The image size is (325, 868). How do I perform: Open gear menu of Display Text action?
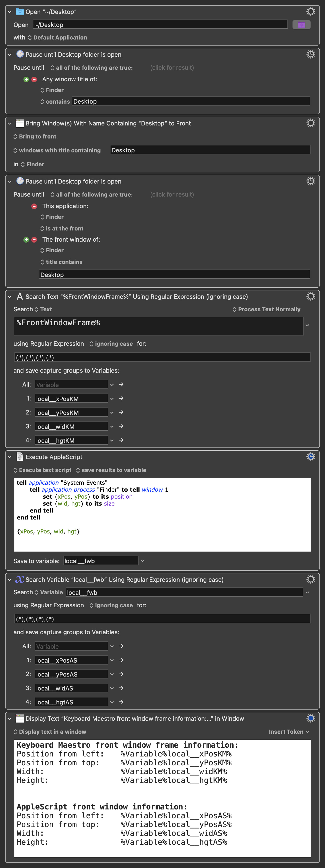click(311, 718)
